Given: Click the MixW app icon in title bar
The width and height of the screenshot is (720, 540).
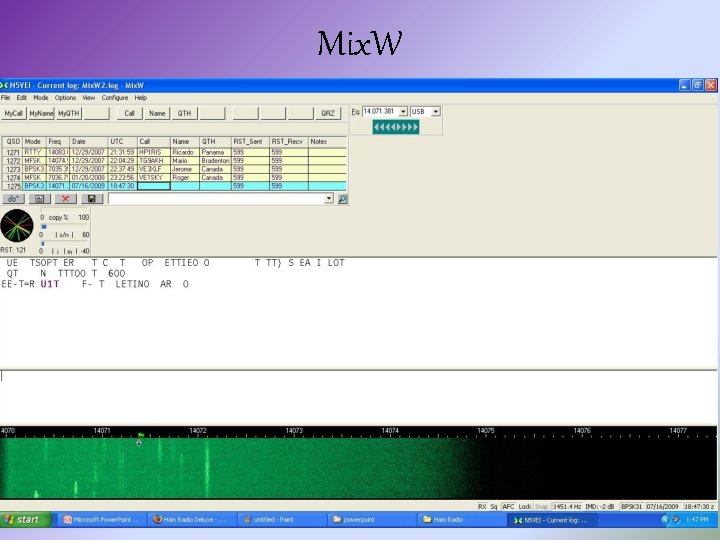Looking at the screenshot, I should pos(4,85).
